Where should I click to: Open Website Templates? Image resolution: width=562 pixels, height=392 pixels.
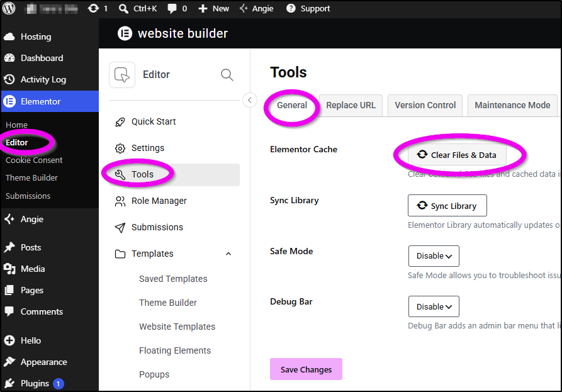177,327
